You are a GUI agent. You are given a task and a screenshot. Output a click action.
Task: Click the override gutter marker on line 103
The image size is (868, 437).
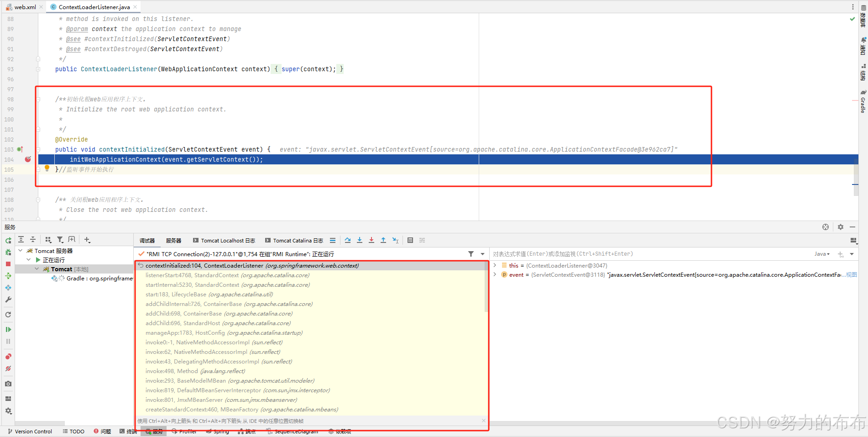point(20,149)
